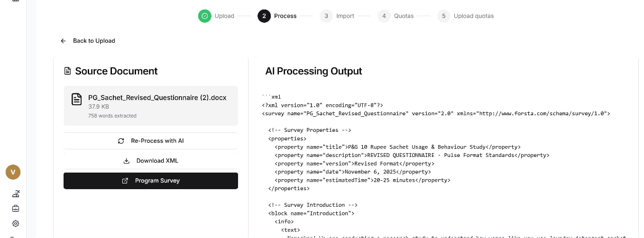This screenshot has height=238, width=644.
Task: Click the green Upload step checkmark
Action: click(204, 16)
